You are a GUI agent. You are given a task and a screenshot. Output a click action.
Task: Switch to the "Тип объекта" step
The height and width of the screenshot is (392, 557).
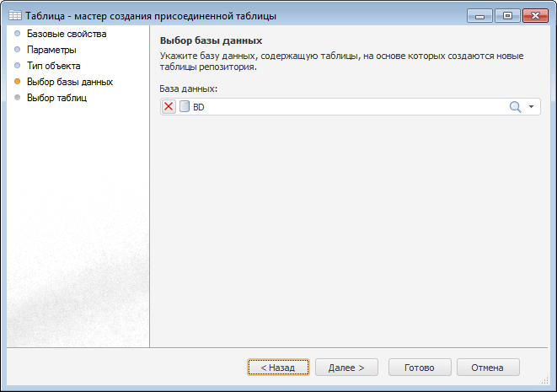point(54,66)
